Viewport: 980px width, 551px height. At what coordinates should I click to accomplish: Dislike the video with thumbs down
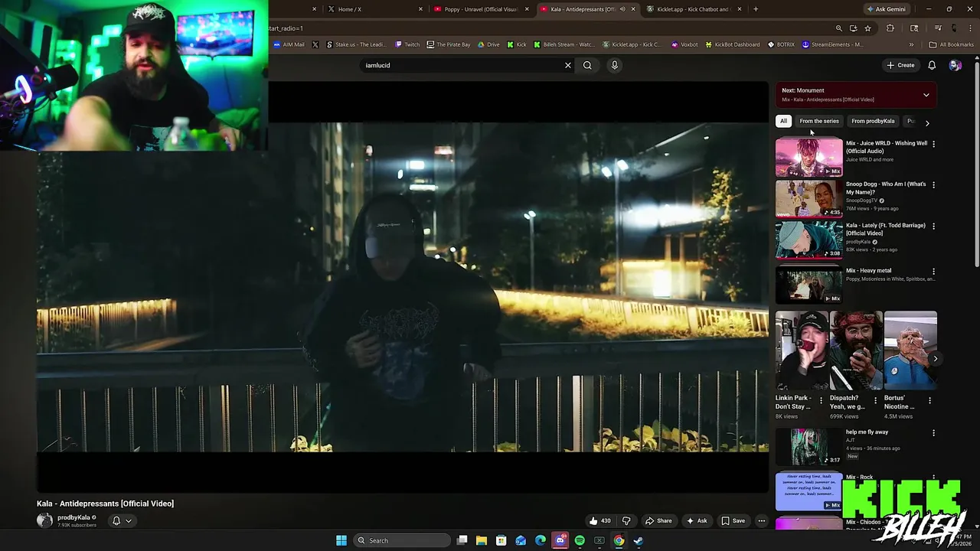(x=626, y=521)
